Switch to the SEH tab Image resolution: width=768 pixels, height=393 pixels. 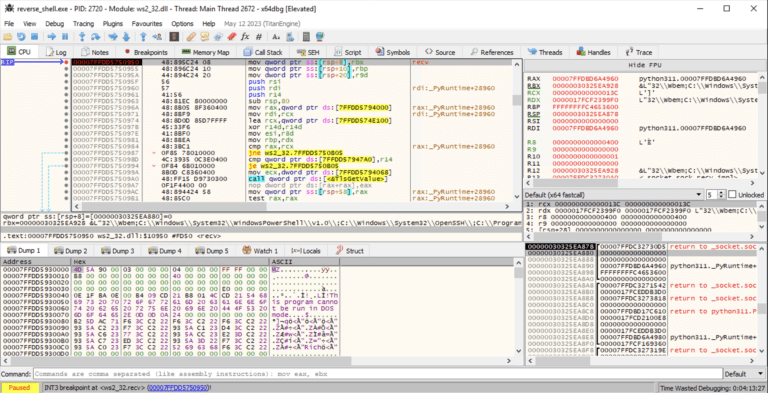(x=308, y=52)
